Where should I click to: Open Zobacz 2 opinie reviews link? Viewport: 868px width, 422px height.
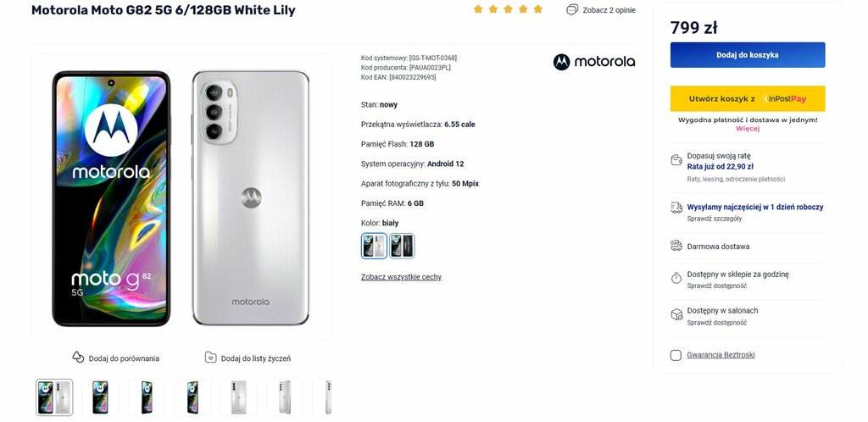[609, 10]
